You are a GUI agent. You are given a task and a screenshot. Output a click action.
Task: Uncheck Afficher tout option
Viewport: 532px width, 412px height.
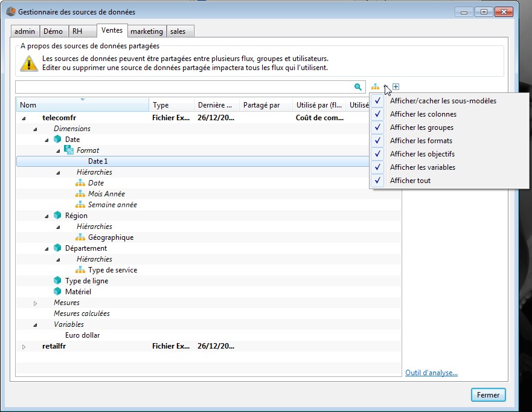coord(377,181)
